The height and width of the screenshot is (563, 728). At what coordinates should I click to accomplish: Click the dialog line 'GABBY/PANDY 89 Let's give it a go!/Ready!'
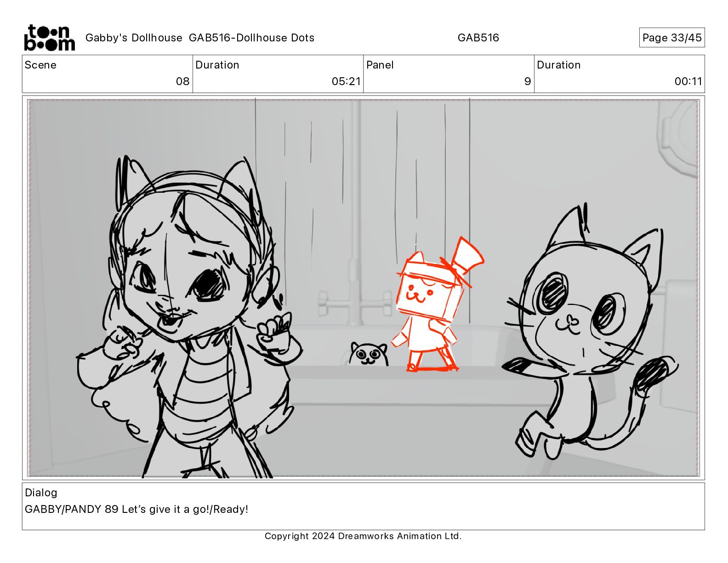click(x=136, y=509)
